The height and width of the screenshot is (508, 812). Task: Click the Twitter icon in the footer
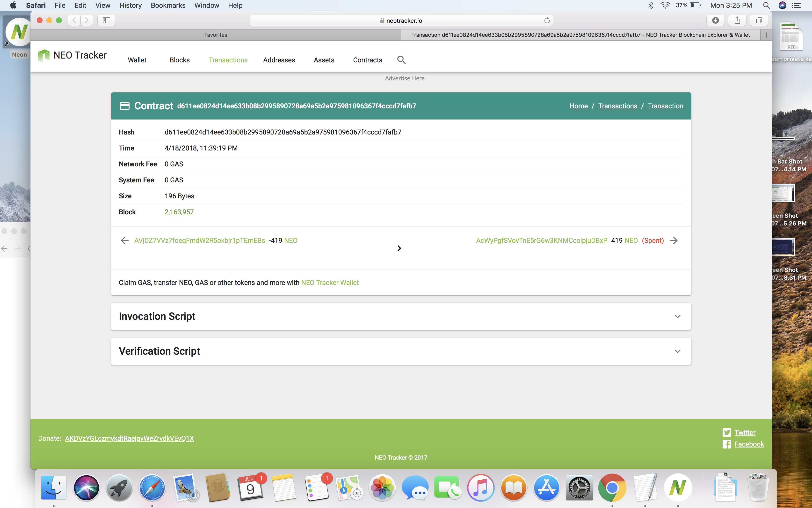(x=727, y=433)
